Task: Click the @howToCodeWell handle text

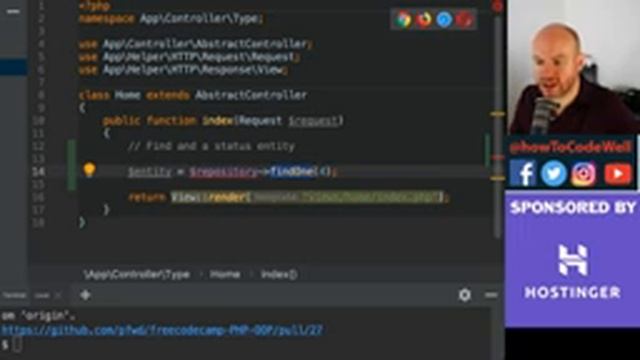Action: [x=570, y=147]
